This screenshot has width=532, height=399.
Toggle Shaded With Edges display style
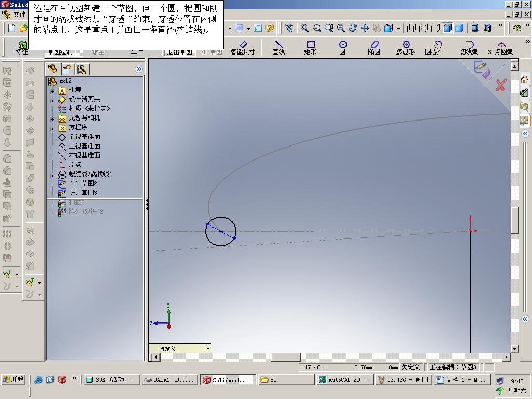click(x=447, y=28)
